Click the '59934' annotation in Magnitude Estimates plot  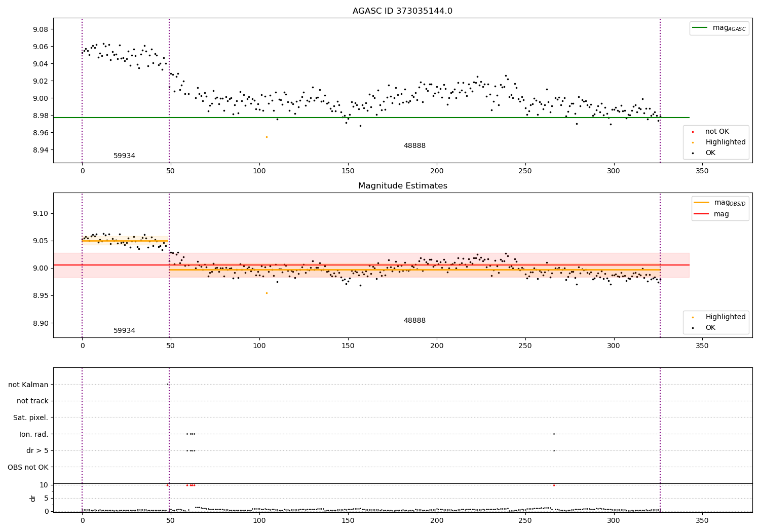pyautogui.click(x=124, y=331)
